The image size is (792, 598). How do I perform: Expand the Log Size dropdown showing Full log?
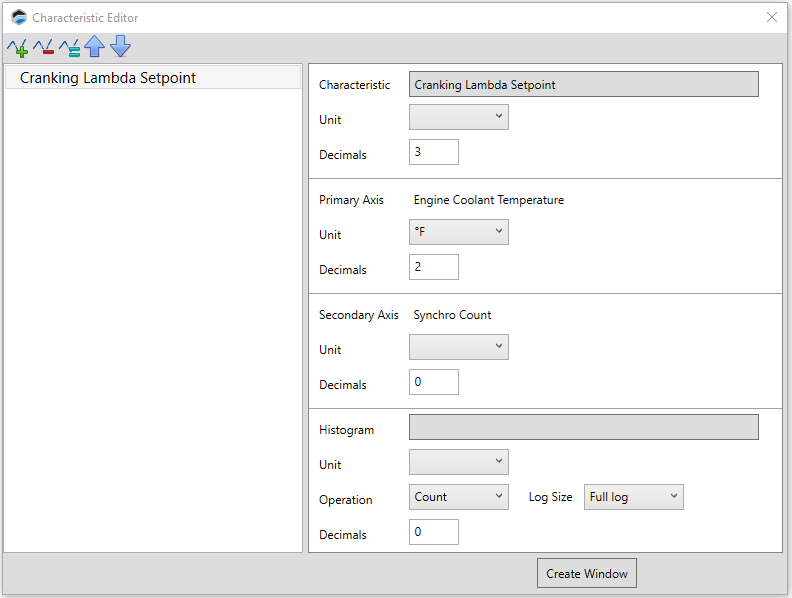coord(633,497)
